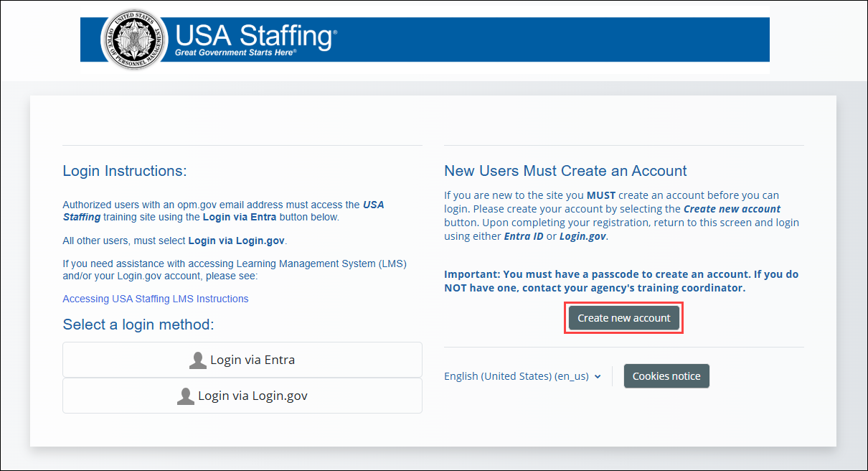Click the user silhouette on the Login.gov option

coord(186,395)
